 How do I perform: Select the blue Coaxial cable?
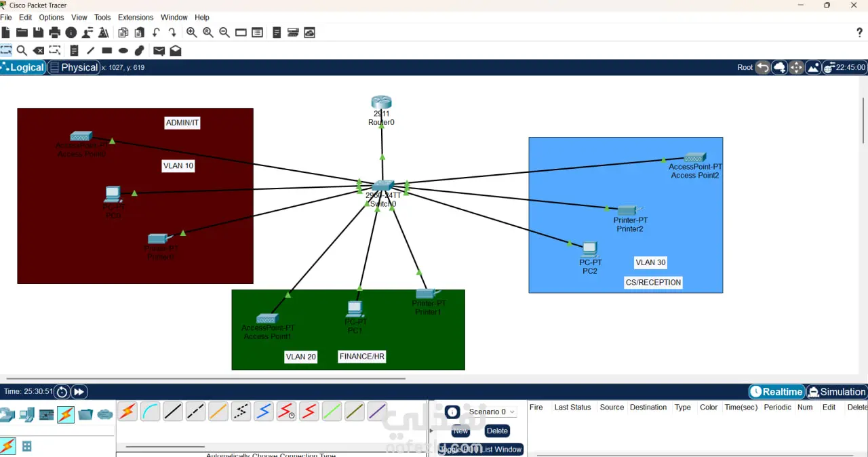[x=264, y=411]
